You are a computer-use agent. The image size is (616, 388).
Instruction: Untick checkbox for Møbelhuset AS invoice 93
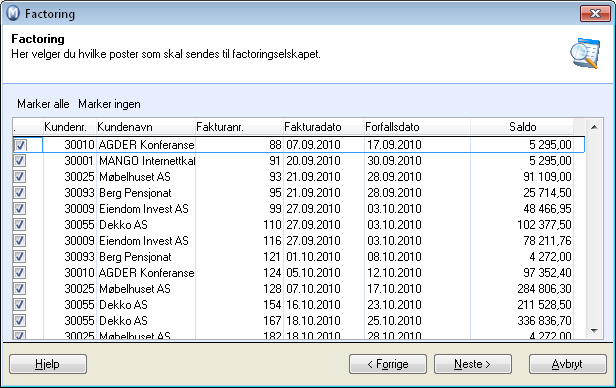[20, 177]
